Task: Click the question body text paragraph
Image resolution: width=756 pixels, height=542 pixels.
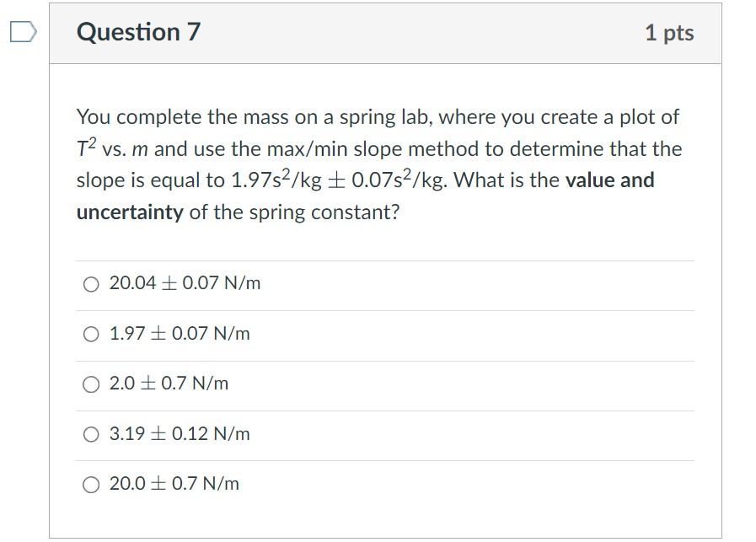Action: (379, 164)
